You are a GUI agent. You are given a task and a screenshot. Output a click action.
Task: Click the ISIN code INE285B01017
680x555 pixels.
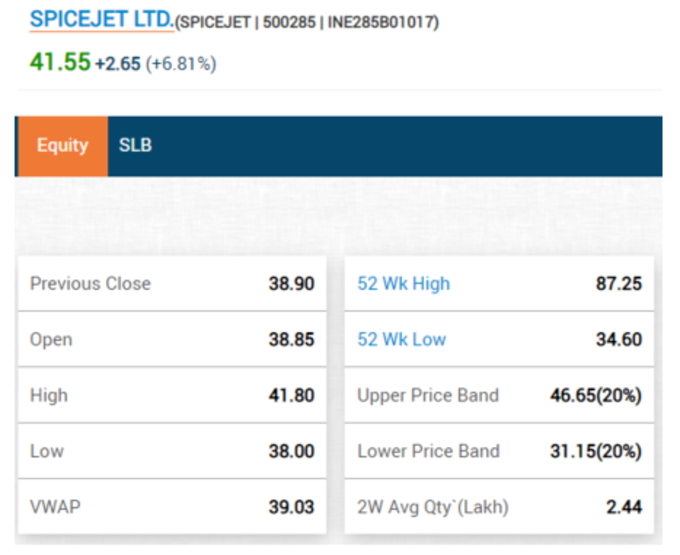coord(383,22)
